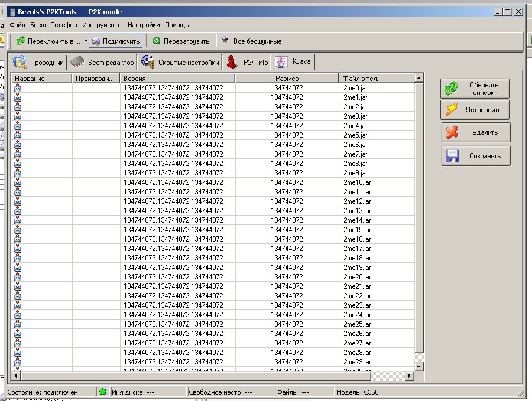Image resolution: width=532 pixels, height=401 pixels.
Task: Click the Все бесшумные icon
Action: (225, 40)
